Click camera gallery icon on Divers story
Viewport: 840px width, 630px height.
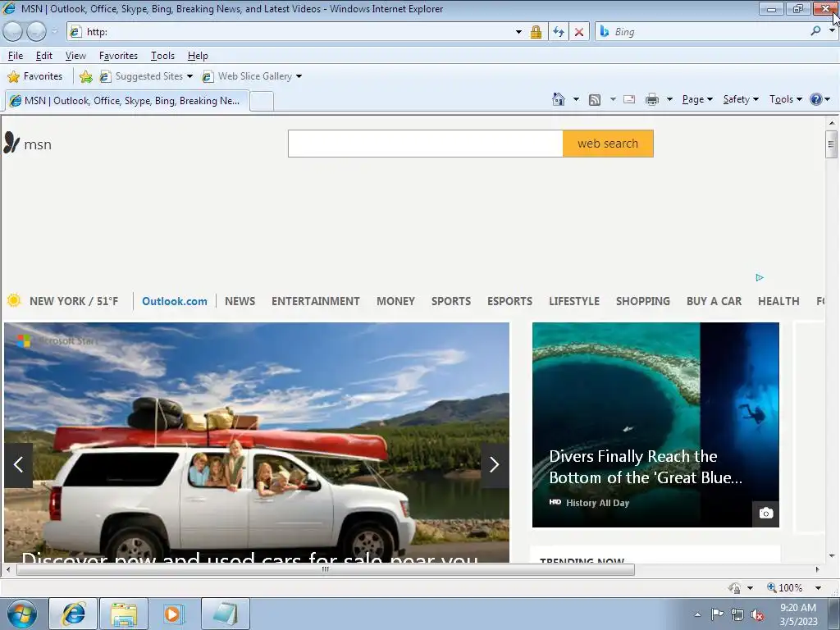pyautogui.click(x=765, y=514)
